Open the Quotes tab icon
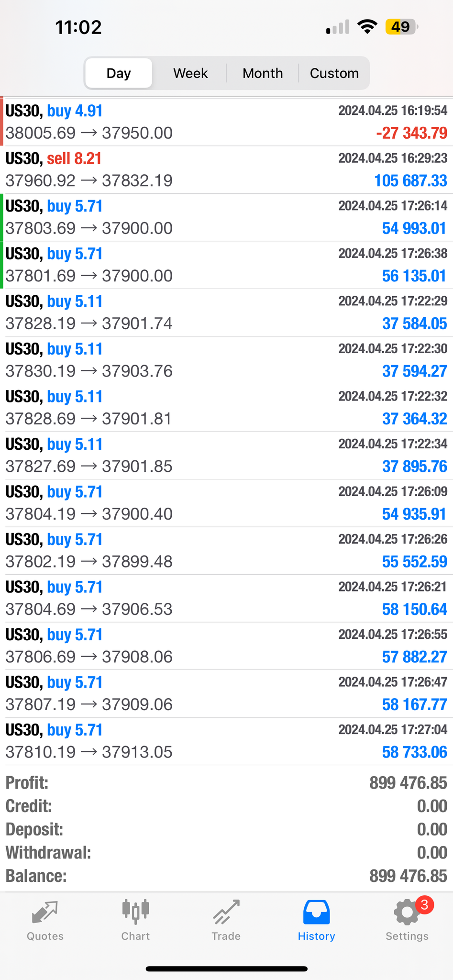 click(45, 913)
